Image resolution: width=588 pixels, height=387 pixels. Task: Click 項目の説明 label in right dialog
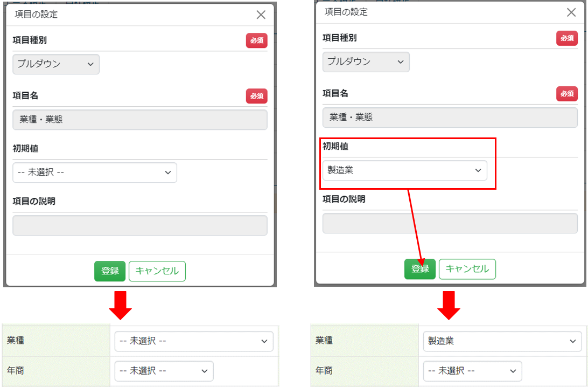344,199
